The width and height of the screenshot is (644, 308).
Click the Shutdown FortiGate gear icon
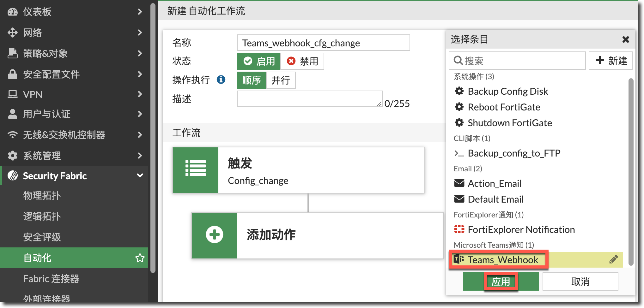(x=459, y=123)
